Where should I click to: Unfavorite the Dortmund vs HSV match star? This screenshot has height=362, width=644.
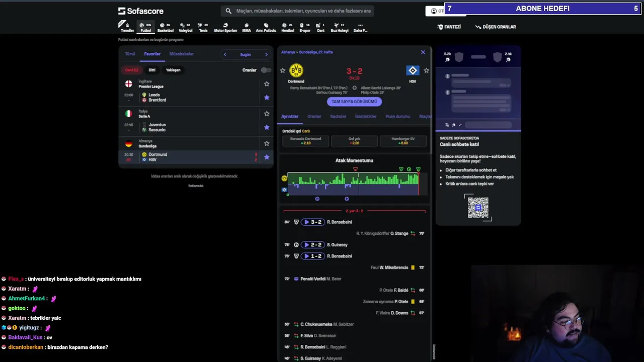coord(267,157)
